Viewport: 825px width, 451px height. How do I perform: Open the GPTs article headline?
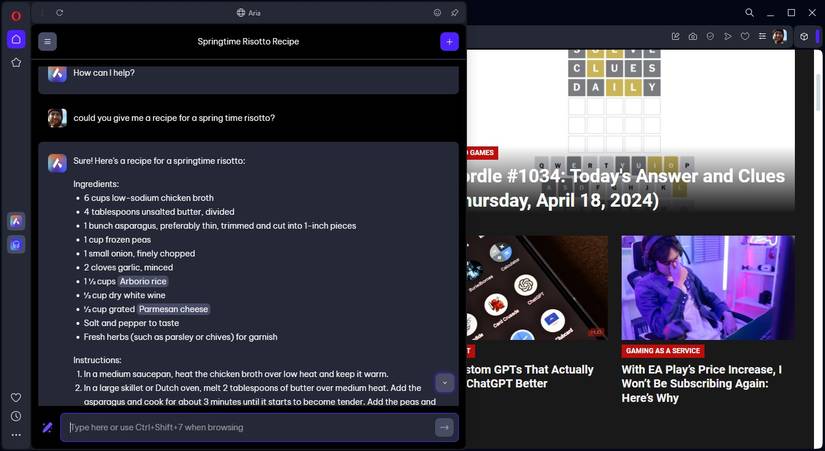530,376
